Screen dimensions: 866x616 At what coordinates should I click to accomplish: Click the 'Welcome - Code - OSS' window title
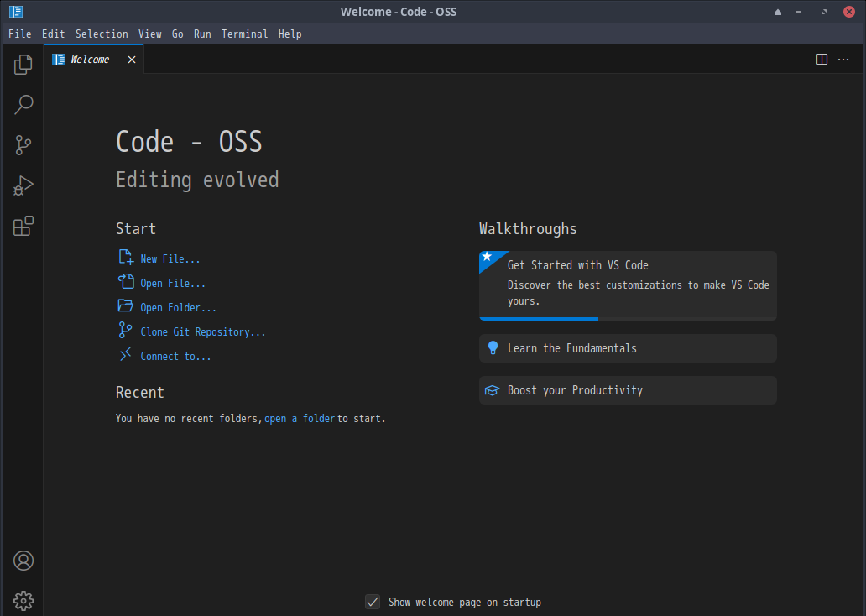point(399,12)
